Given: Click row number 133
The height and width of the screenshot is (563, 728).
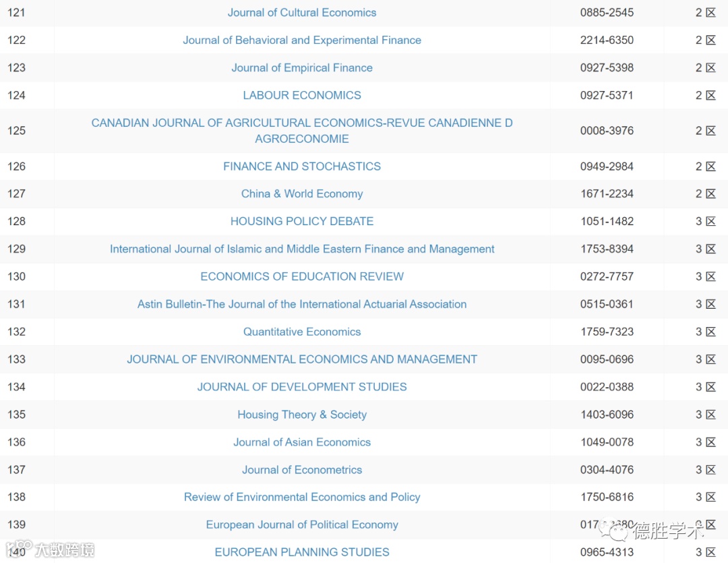Looking at the screenshot, I should coord(16,359).
